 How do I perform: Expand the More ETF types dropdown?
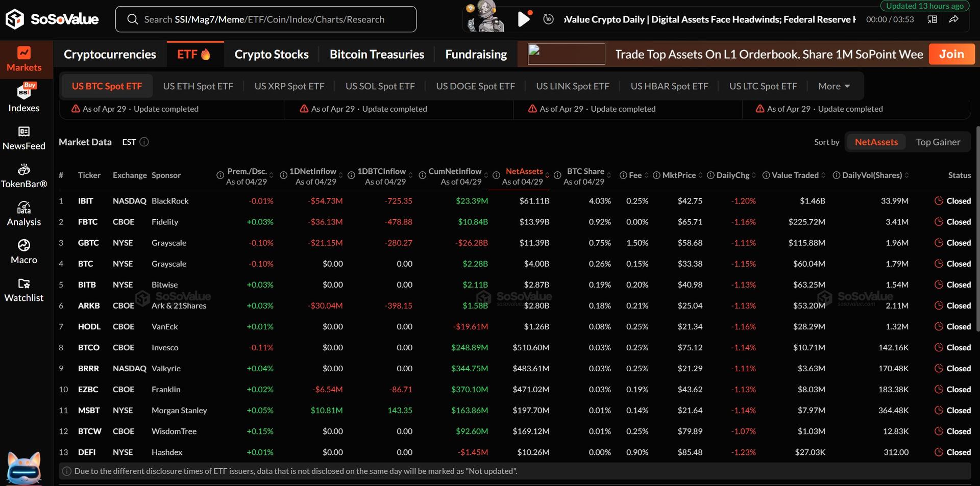click(x=834, y=86)
